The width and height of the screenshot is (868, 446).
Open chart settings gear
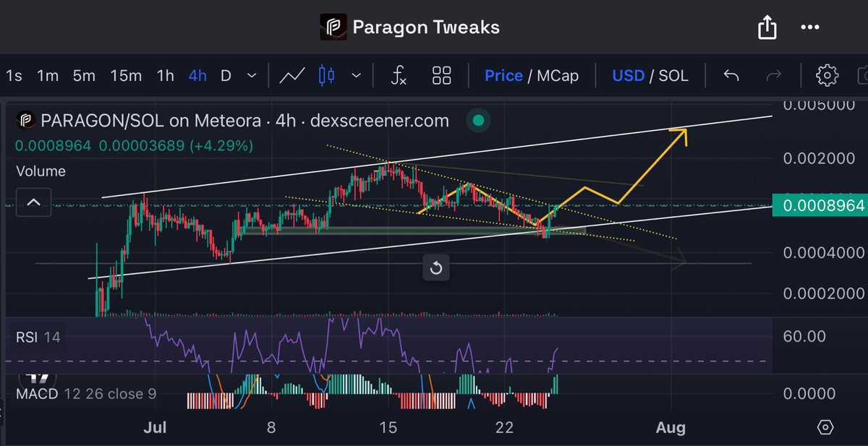coord(827,75)
